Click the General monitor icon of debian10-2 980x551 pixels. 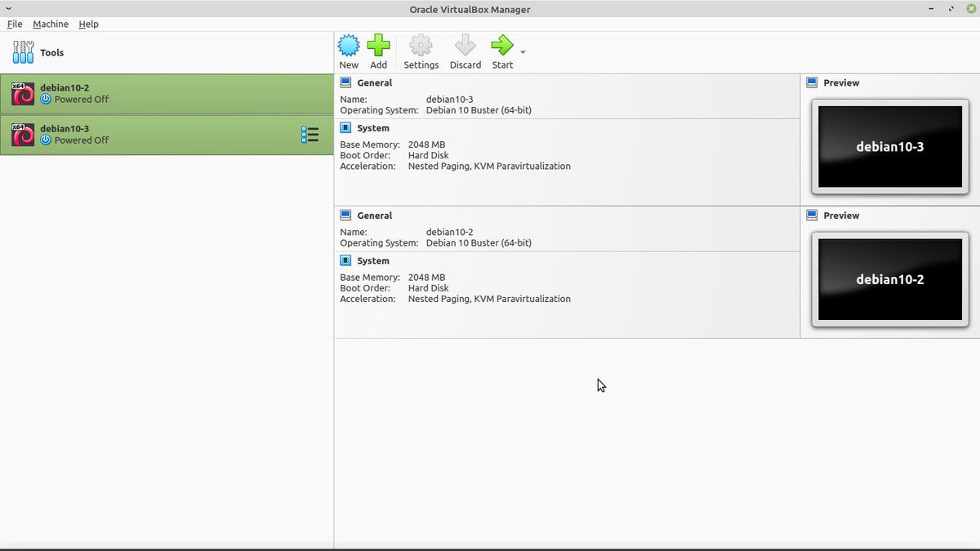[345, 216]
